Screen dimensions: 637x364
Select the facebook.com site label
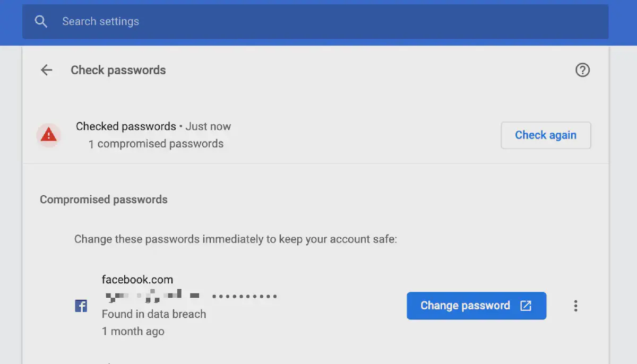(x=137, y=279)
